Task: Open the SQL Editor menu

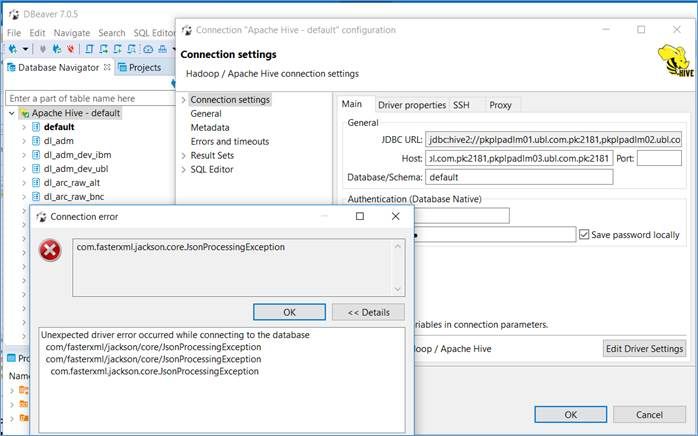Action: point(154,33)
